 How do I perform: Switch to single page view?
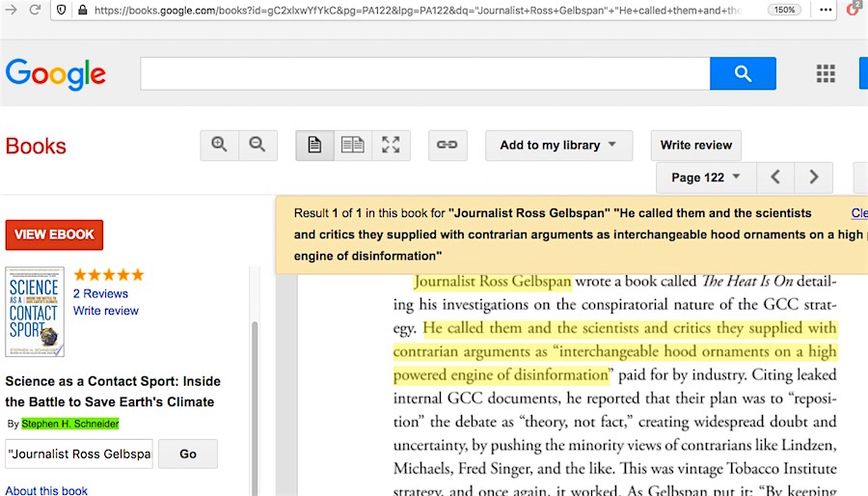[314, 145]
